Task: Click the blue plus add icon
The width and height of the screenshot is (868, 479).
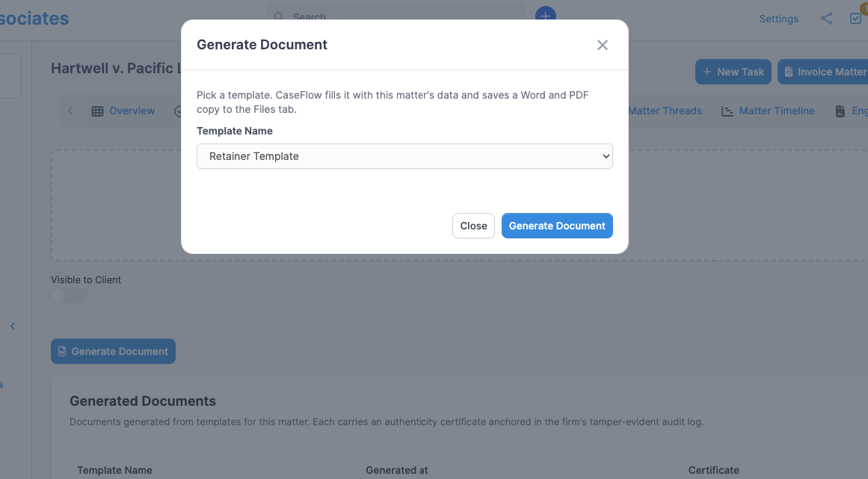Action: pos(545,14)
